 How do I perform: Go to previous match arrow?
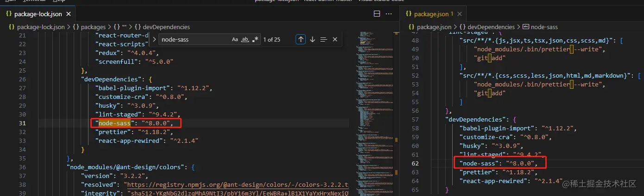301,40
